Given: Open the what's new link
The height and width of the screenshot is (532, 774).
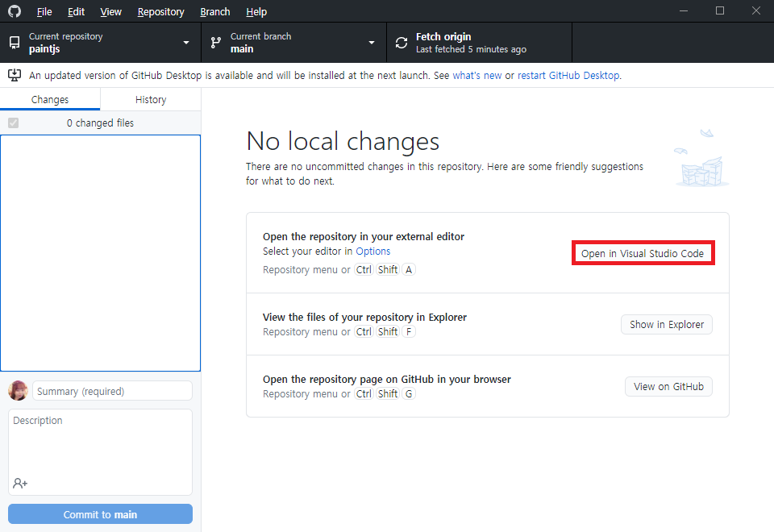Looking at the screenshot, I should [476, 75].
